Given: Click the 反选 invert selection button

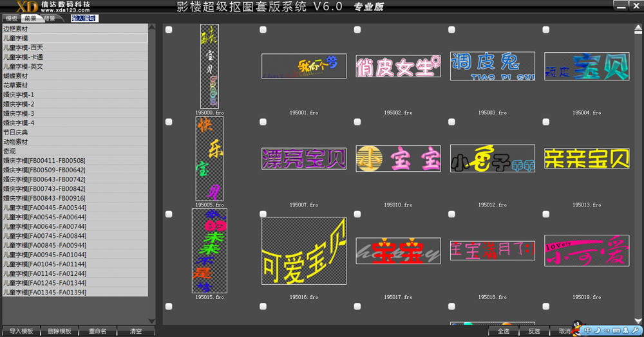Looking at the screenshot, I should 534,331.
